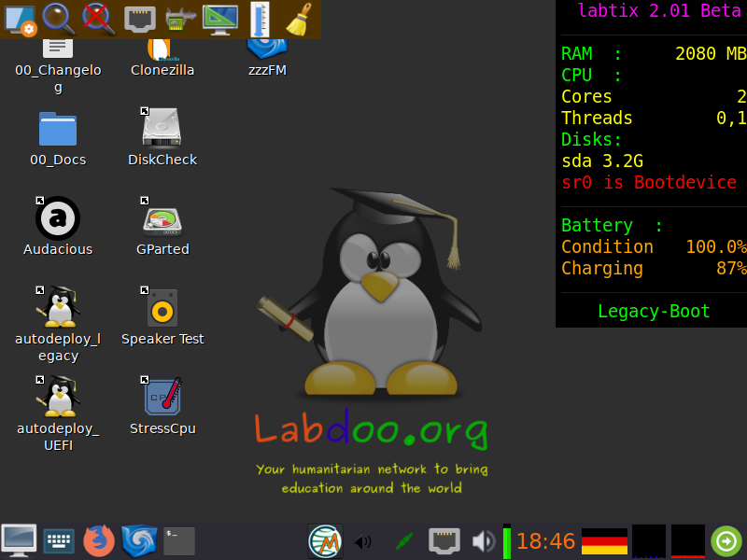Click the show desktop monitor icon in taskbar
747x560 pixels.
coord(19,541)
